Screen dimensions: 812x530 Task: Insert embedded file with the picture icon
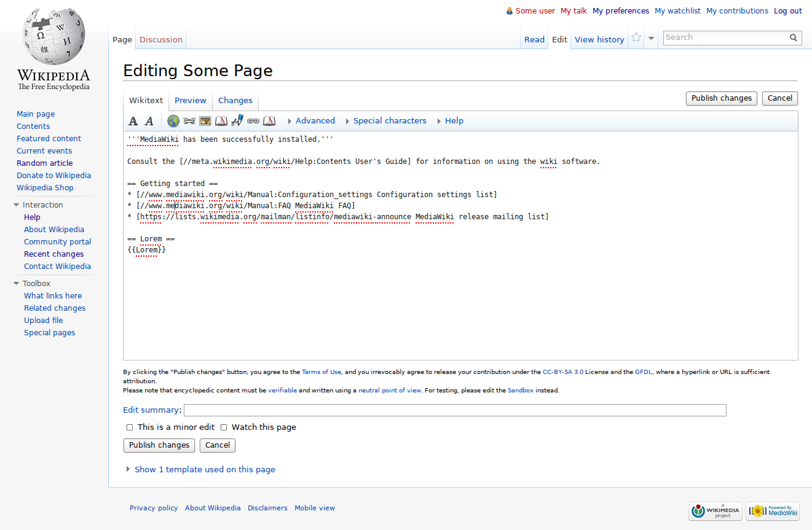pos(205,121)
